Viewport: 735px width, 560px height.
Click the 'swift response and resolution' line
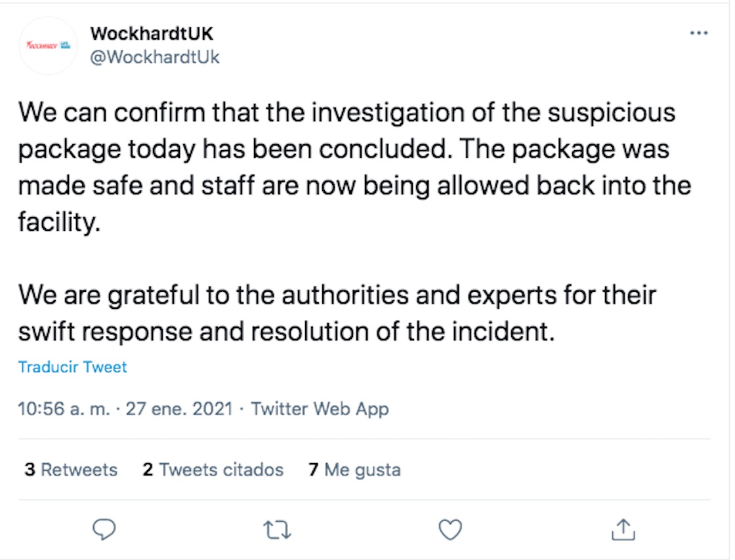286,330
